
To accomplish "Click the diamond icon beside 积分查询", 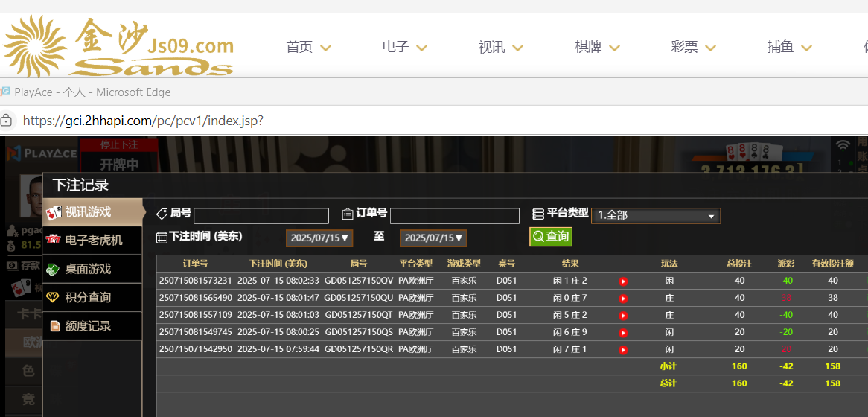I will click(x=53, y=297).
